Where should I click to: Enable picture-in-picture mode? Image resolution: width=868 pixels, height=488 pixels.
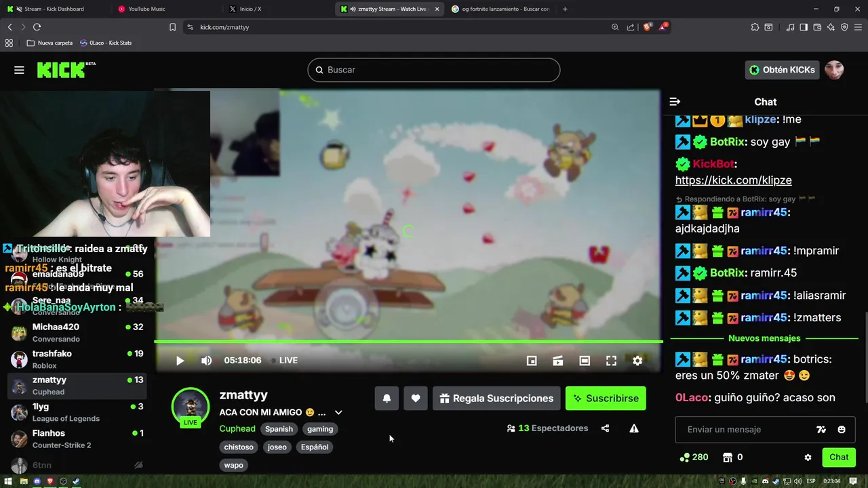point(532,361)
